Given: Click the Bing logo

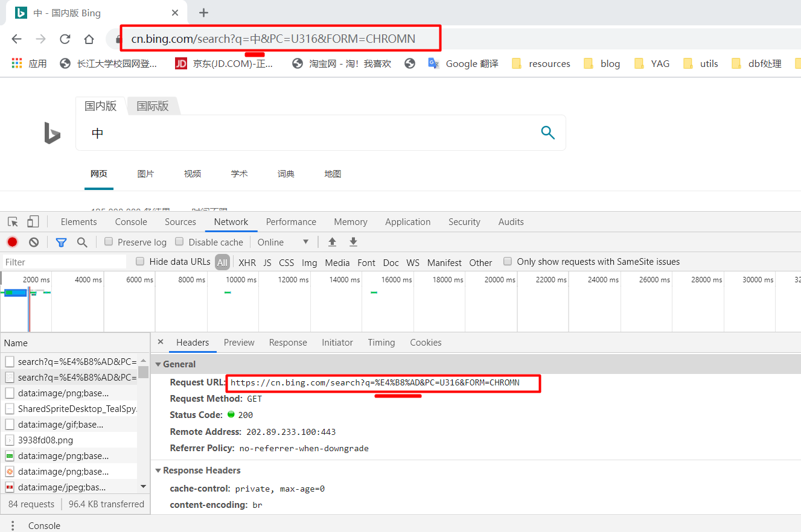Looking at the screenshot, I should pos(53,133).
